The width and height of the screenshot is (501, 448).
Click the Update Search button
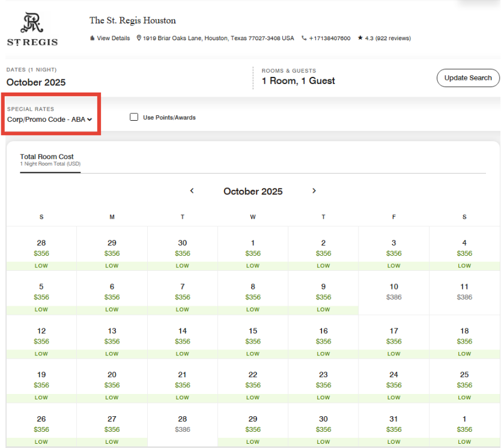coord(468,78)
